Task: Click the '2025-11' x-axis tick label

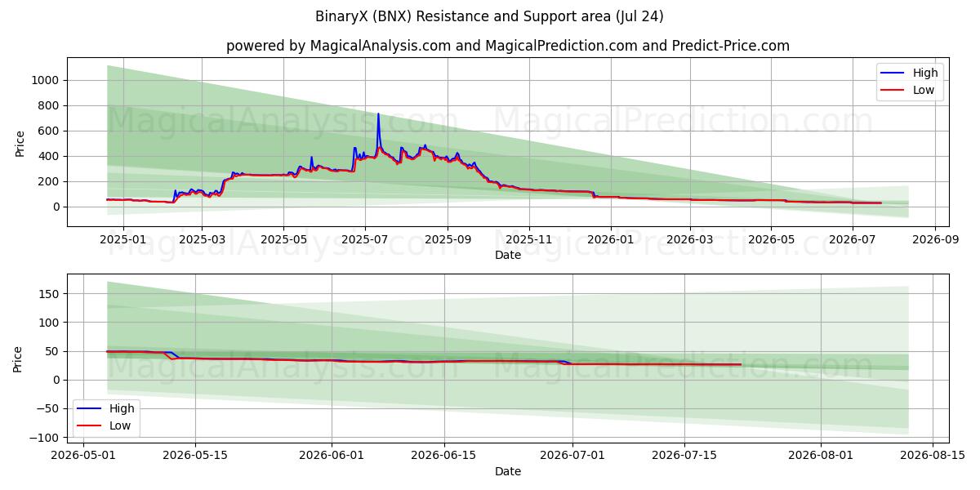Action: 529,240
